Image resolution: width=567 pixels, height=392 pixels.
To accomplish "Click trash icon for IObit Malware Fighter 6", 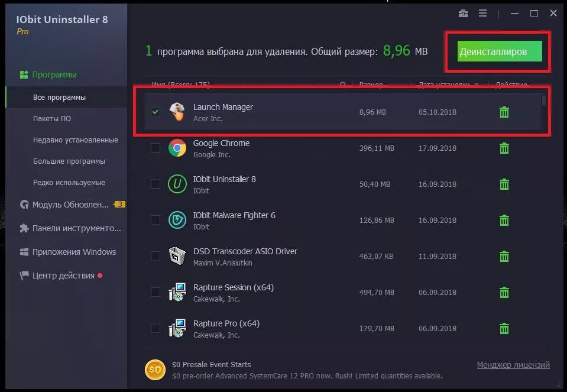I will click(x=504, y=220).
